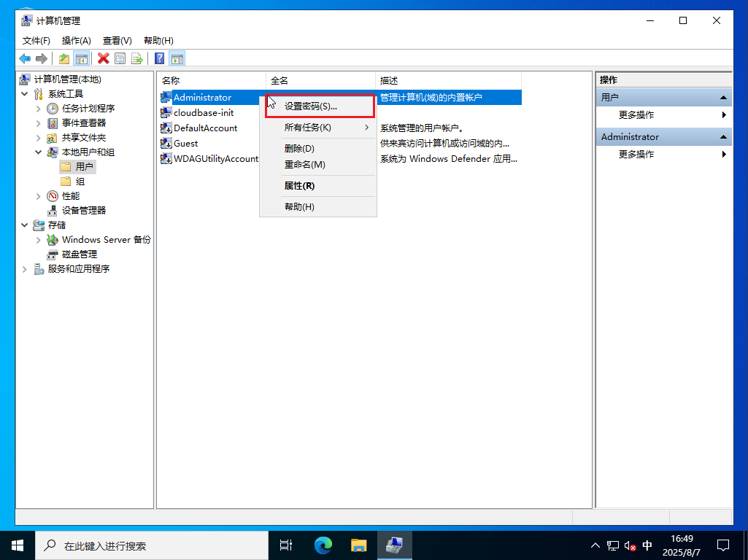Collapse the 存储 tree node arrow
748x560 pixels.
[x=25, y=225]
